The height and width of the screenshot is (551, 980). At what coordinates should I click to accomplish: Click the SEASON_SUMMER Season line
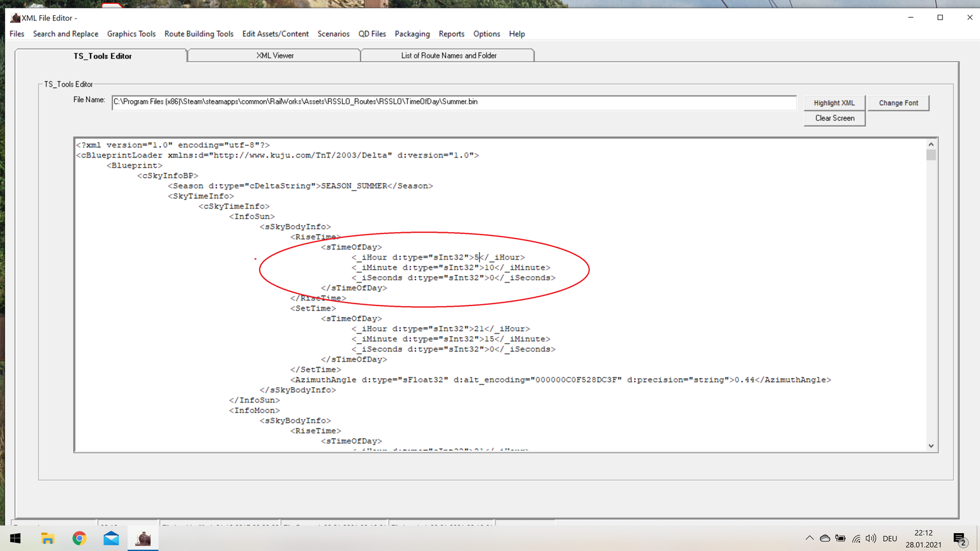(x=301, y=186)
